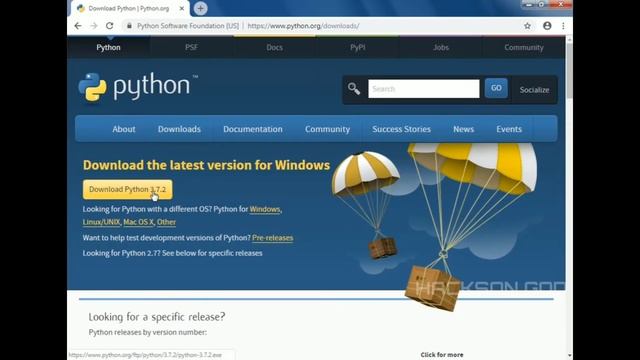Viewport: 640px width, 360px height.
Task: Follow the Windows OS link
Action: (265, 209)
